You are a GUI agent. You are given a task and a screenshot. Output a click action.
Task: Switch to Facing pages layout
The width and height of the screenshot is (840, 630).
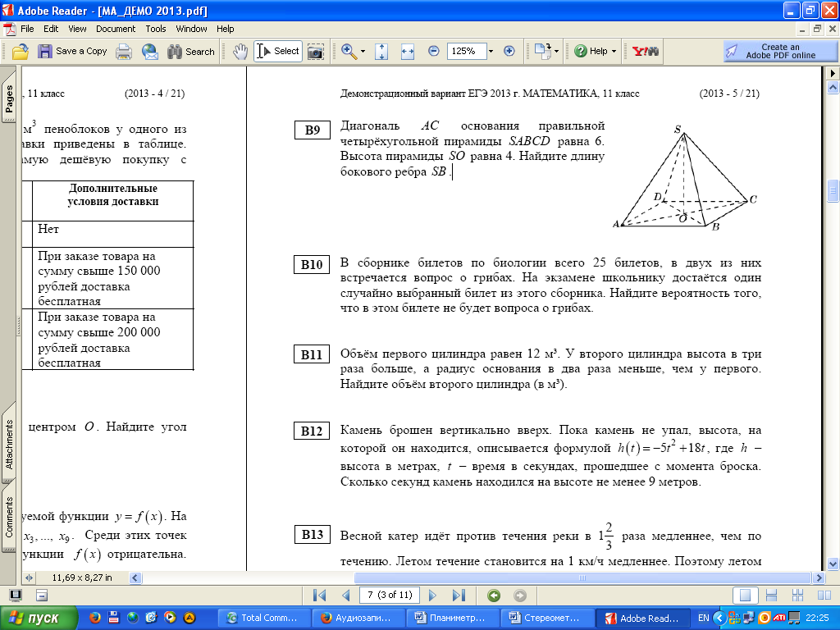point(824,596)
